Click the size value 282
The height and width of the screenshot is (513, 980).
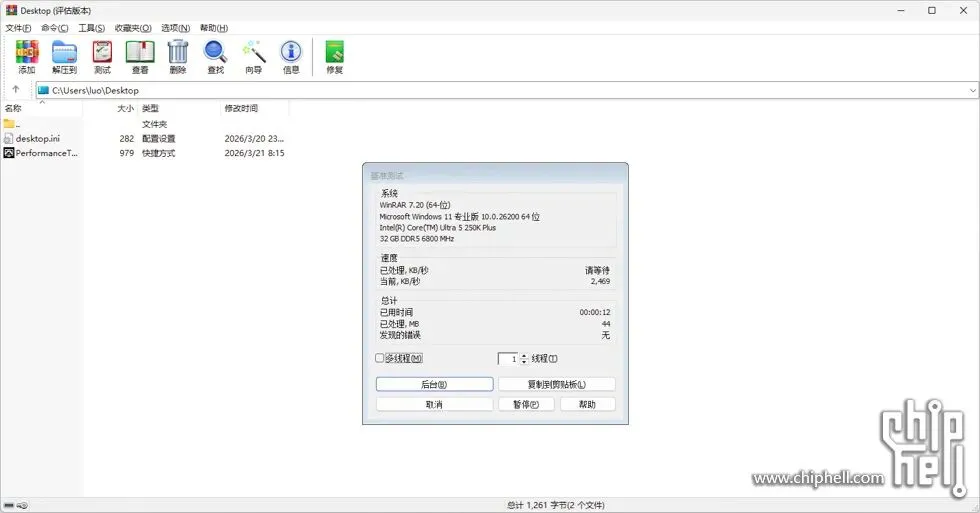[127, 138]
